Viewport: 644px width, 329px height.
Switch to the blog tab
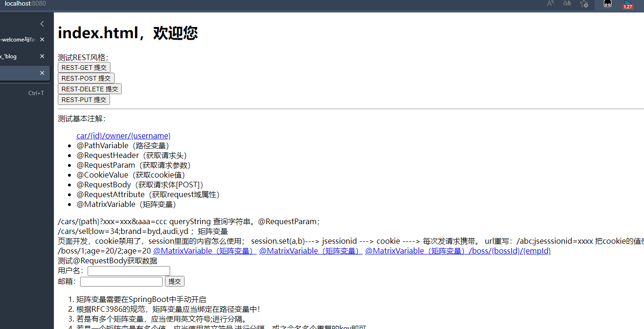[x=14, y=56]
